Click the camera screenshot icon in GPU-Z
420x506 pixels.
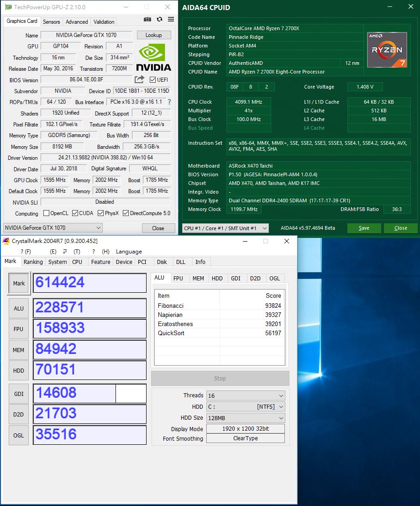(147, 19)
